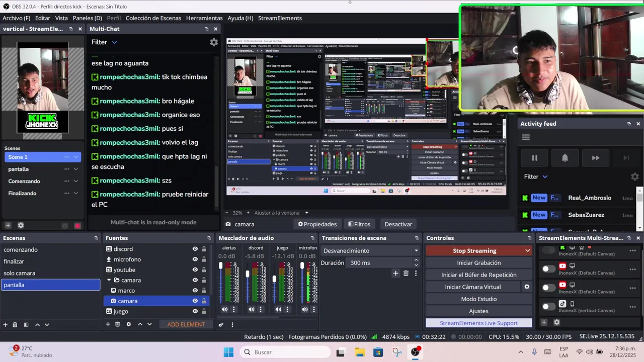Pause the Activity feed
644x362 pixels.
pos(534,158)
